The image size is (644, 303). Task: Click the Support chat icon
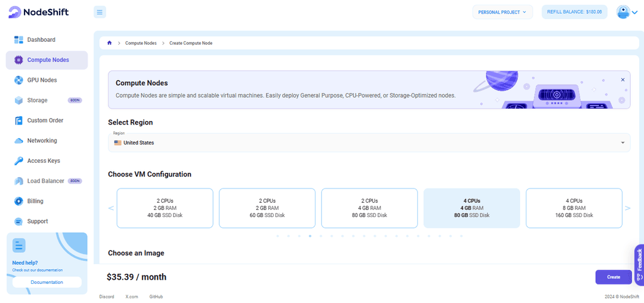pyautogui.click(x=18, y=221)
